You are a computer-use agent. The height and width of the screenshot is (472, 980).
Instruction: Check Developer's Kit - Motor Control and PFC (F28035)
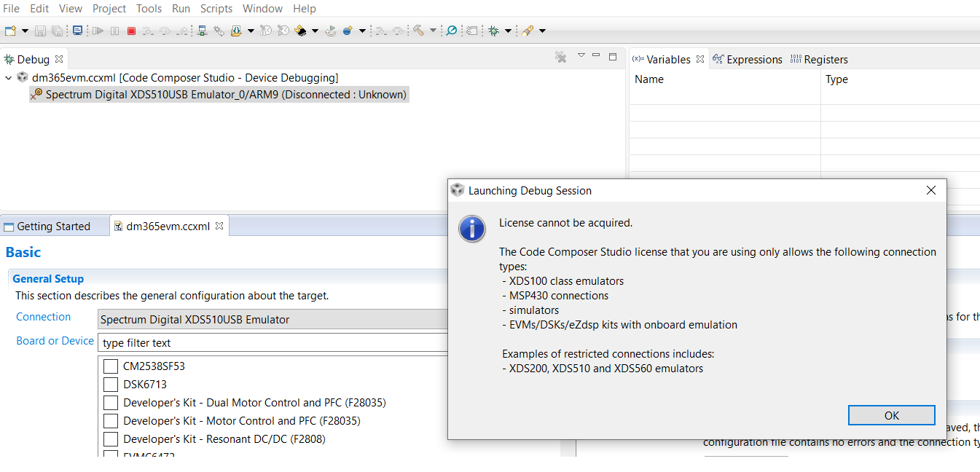click(x=111, y=421)
